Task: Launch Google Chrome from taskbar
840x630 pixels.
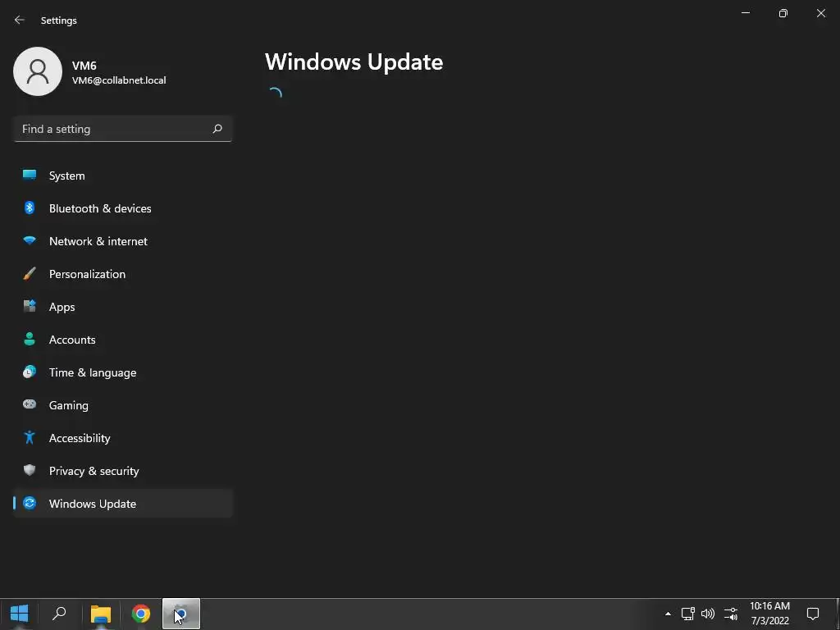Action: [x=141, y=614]
